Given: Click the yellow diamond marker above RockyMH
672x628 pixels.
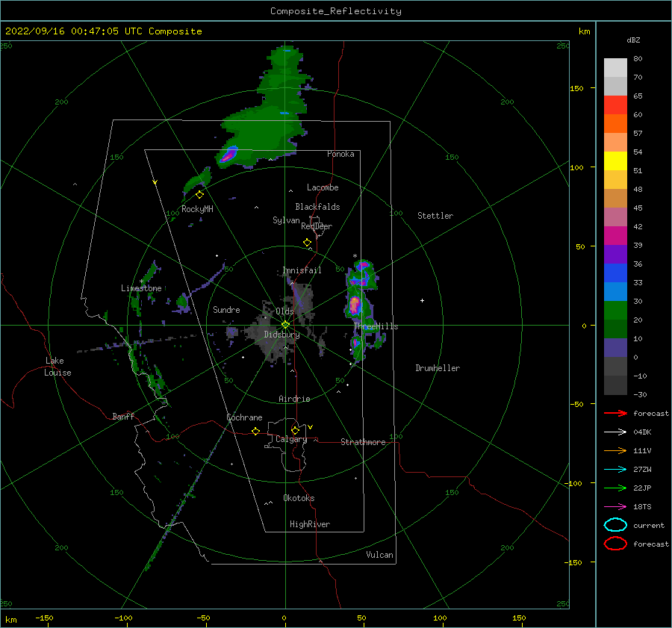Looking at the screenshot, I should coord(199,195).
